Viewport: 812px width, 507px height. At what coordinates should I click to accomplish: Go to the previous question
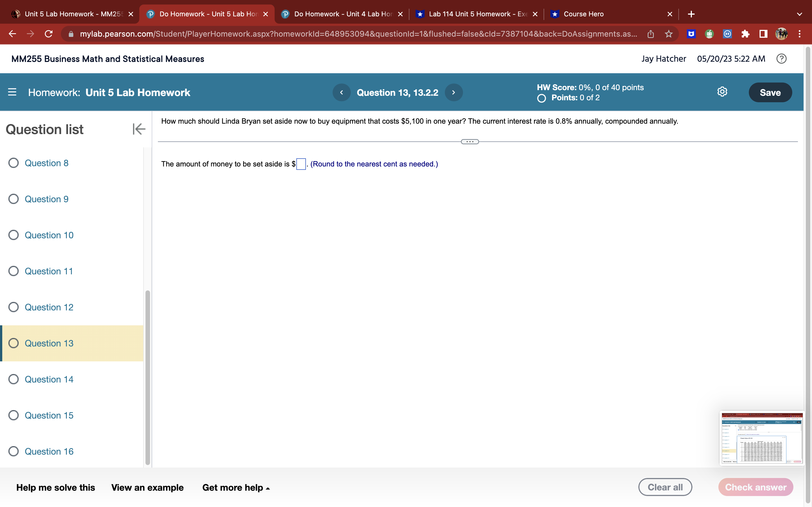341,92
